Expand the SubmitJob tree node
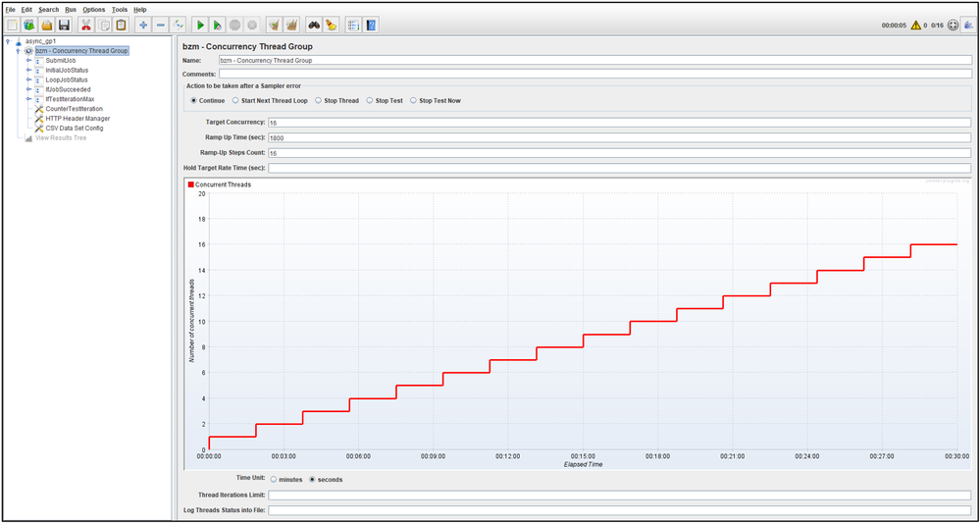This screenshot has height=523, width=980. click(x=28, y=61)
